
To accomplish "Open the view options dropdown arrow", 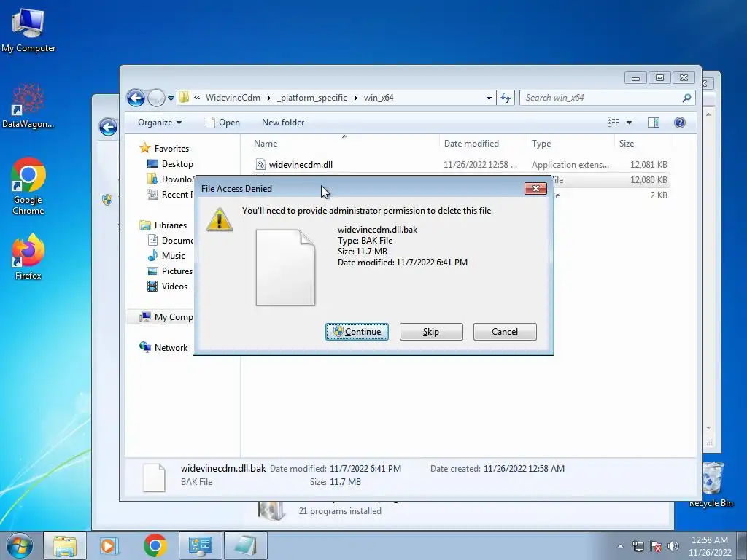I will tap(629, 122).
